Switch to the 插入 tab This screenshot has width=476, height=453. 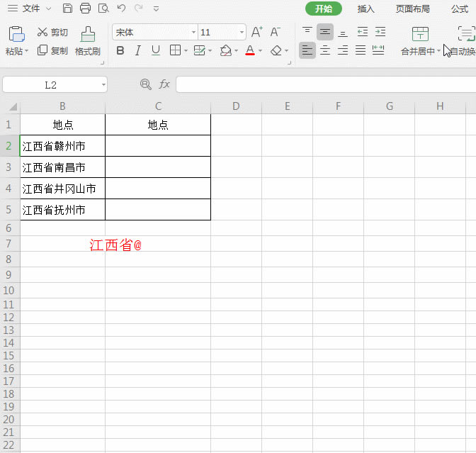tap(365, 9)
